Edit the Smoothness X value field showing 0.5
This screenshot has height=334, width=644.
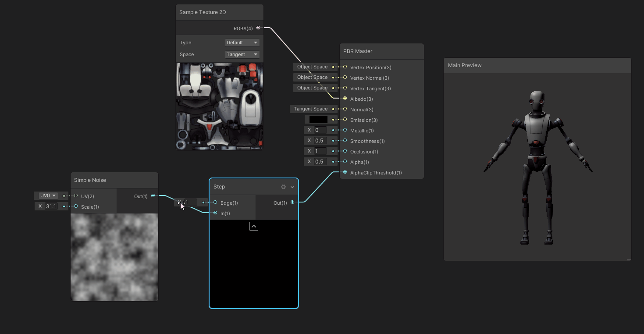[x=320, y=141]
